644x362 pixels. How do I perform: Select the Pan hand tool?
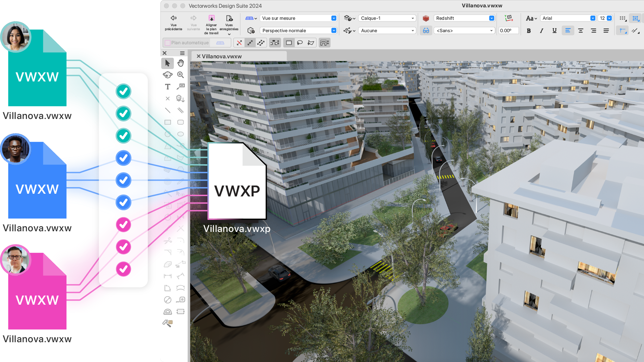[x=181, y=63]
